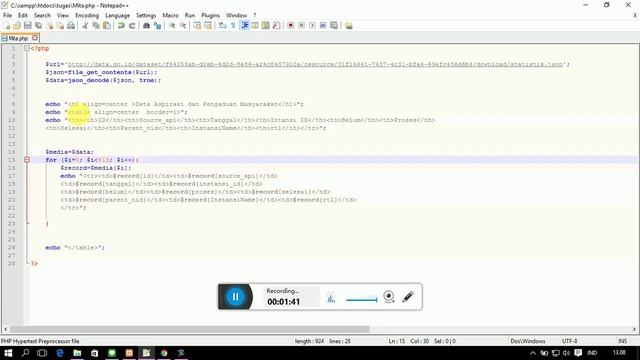Toggle the webcam in the recording widget
640x360 pixels.
[x=389, y=297]
